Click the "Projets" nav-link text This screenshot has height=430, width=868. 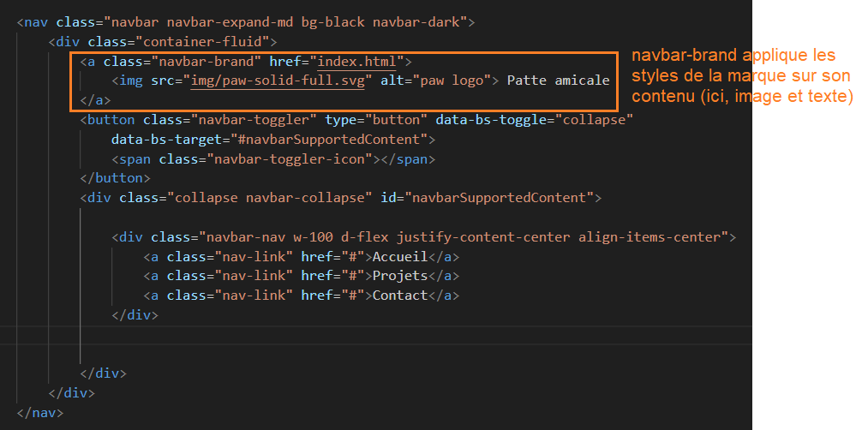point(401,276)
